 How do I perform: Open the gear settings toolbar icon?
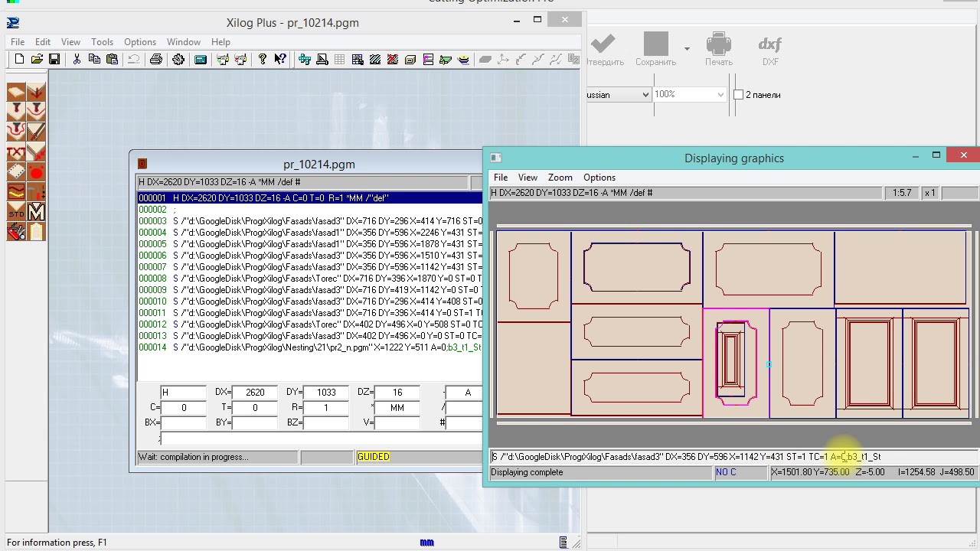[178, 59]
